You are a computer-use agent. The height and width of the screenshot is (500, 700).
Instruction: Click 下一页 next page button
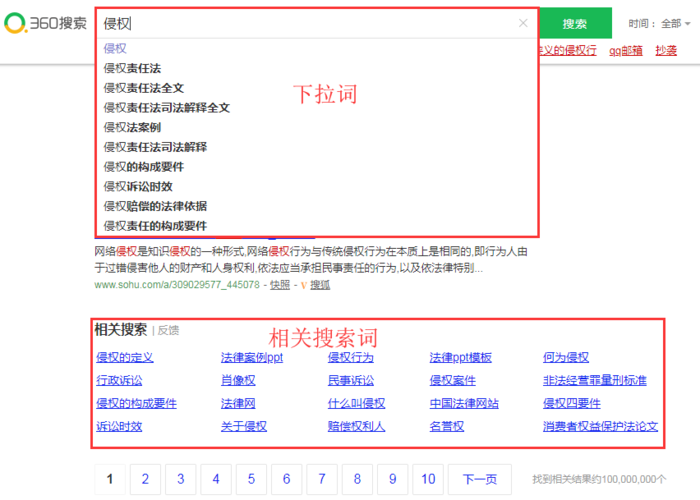point(480,479)
